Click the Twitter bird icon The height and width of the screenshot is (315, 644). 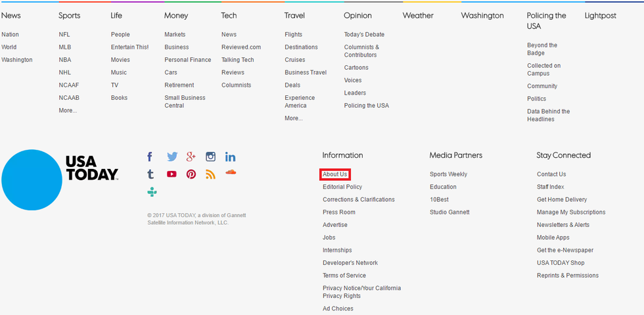click(x=172, y=157)
